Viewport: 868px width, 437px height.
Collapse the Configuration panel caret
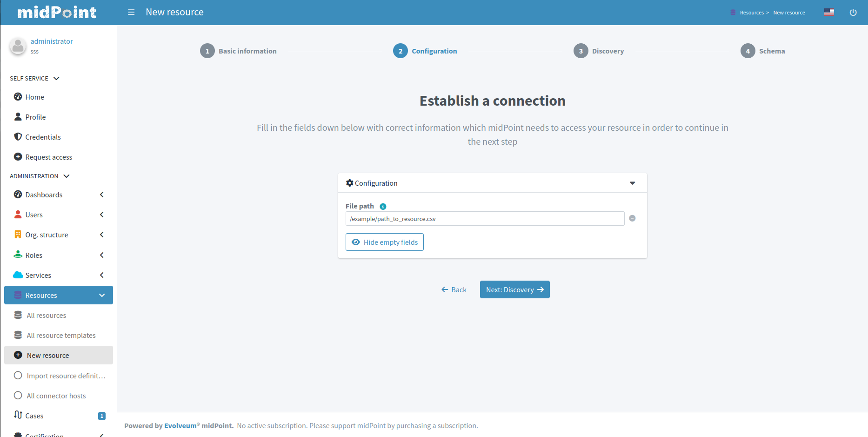pyautogui.click(x=632, y=183)
